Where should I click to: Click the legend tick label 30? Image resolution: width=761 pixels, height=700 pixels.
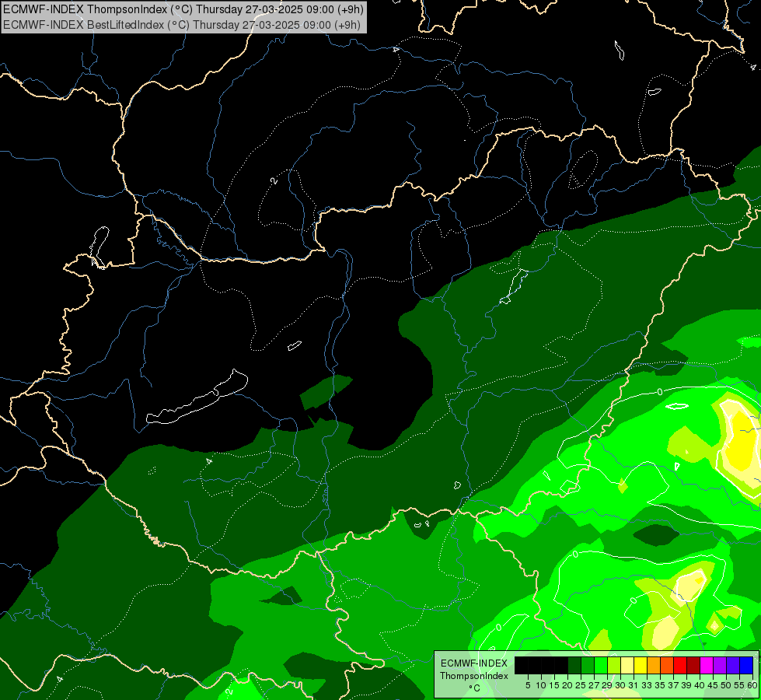pos(620,685)
